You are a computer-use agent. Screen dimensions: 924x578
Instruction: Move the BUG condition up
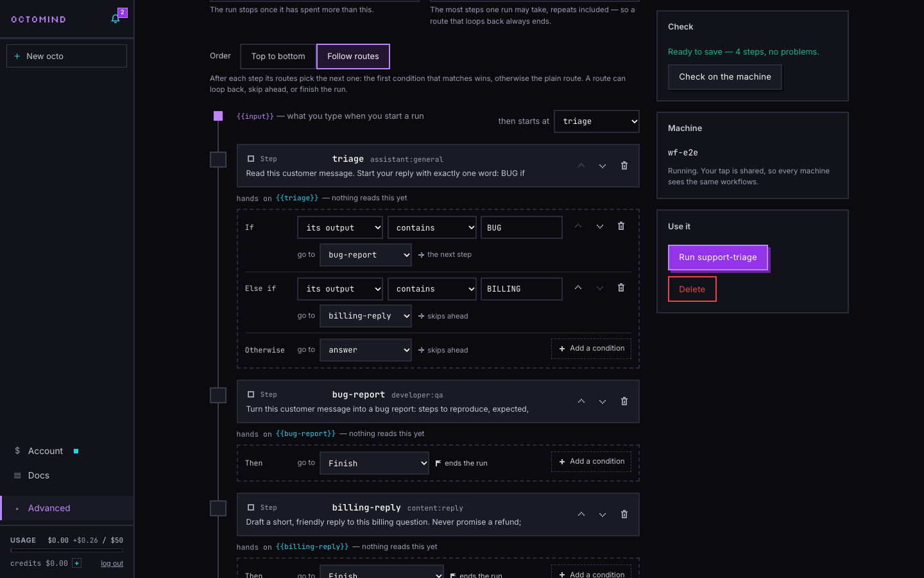[578, 226]
